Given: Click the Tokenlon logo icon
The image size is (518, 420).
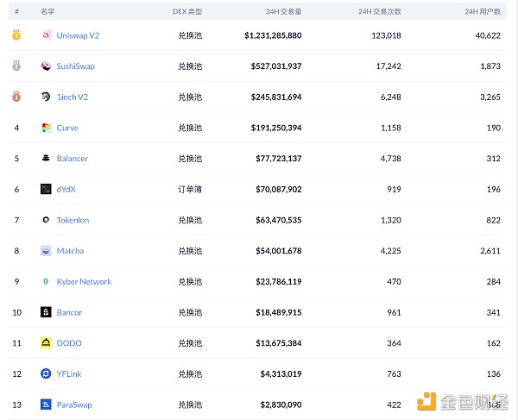Looking at the screenshot, I should (46, 220).
